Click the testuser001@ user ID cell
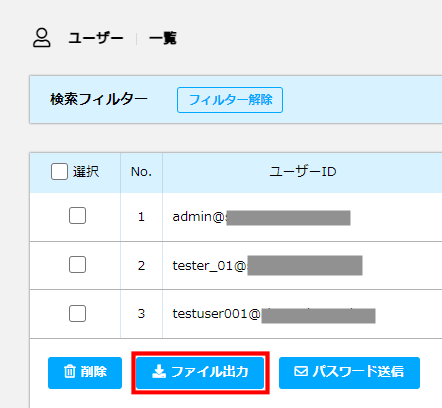Image resolution: width=442 pixels, height=408 pixels. click(302, 314)
